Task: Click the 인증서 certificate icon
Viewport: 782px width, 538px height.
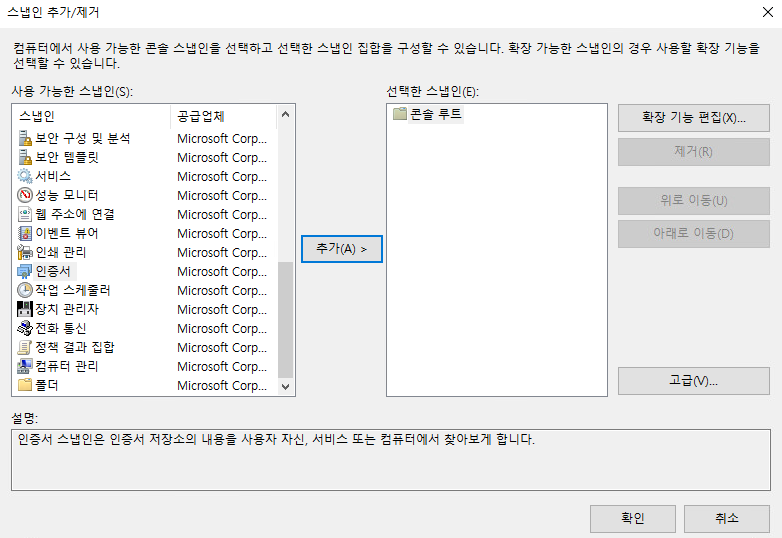Action: tap(25, 271)
